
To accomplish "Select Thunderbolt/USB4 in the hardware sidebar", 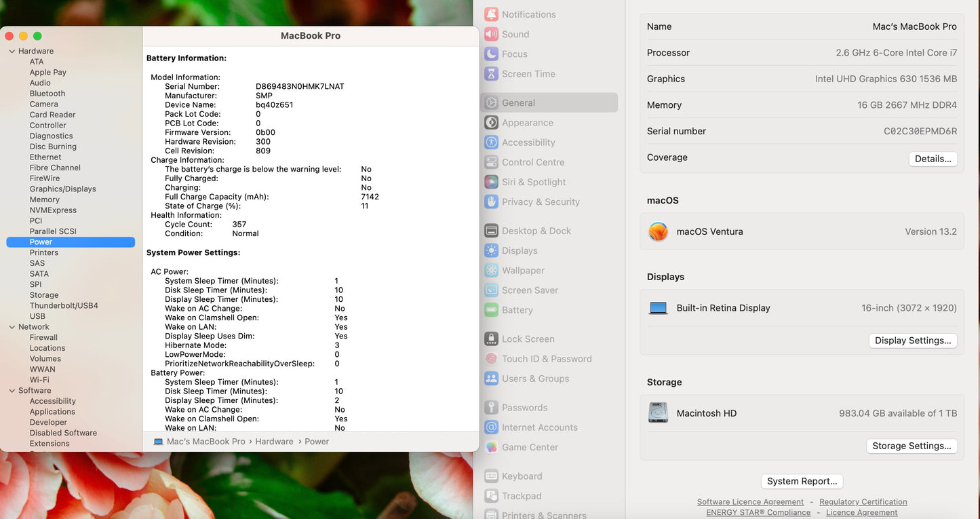I will coord(64,306).
